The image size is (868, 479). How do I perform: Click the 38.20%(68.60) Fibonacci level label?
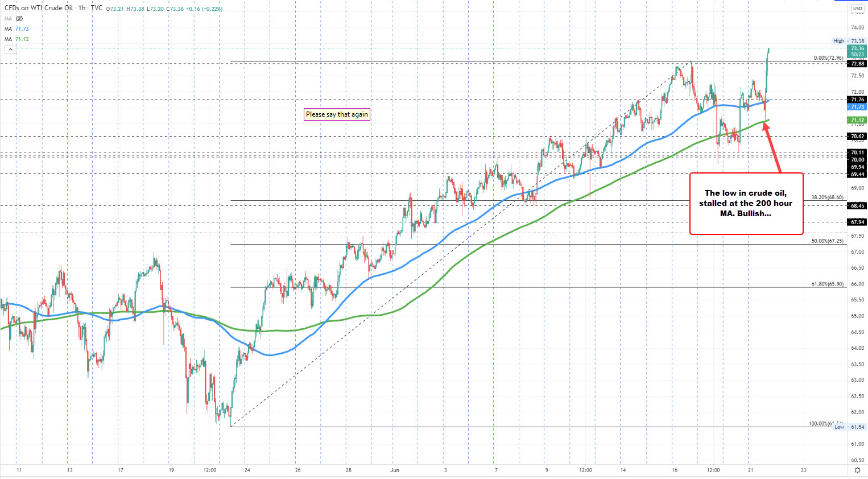coord(827,197)
